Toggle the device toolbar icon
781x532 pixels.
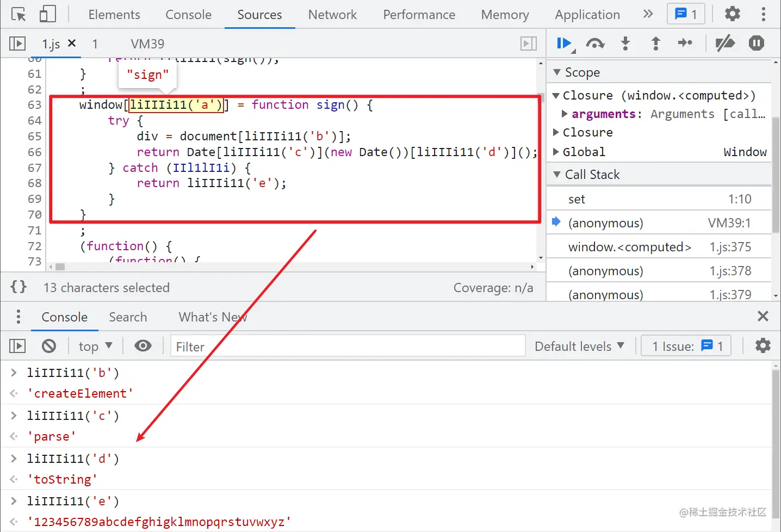pyautogui.click(x=47, y=15)
